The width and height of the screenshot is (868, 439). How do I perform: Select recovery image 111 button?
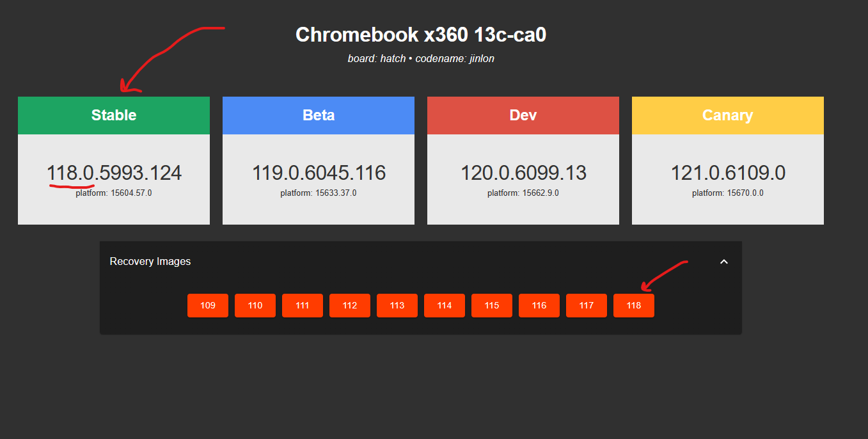303,306
